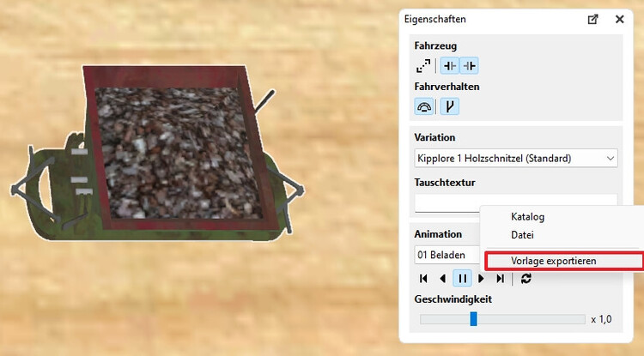The height and width of the screenshot is (356, 644).
Task: Pause the animation
Action: tap(462, 279)
